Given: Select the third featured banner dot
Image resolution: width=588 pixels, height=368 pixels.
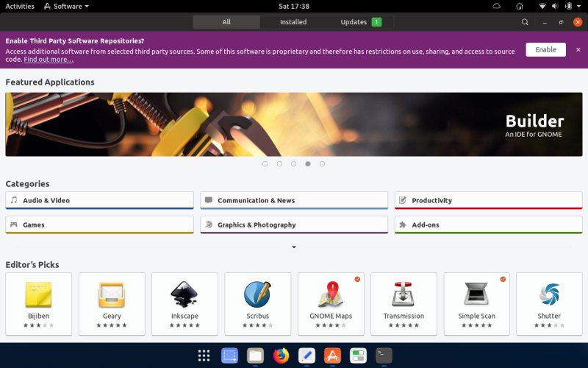Looking at the screenshot, I should pos(293,163).
